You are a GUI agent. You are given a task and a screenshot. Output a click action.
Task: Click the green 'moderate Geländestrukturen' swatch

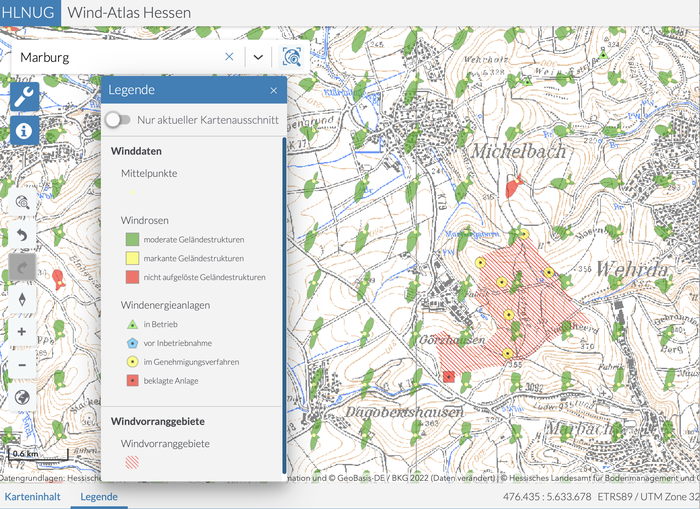pos(131,240)
